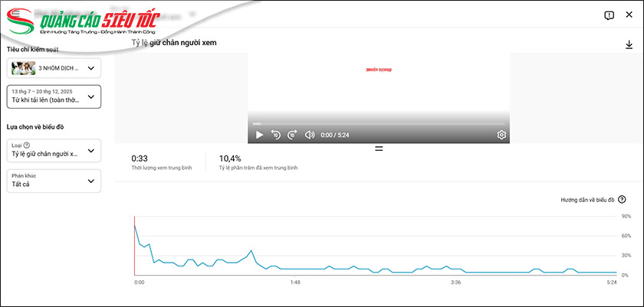The height and width of the screenshot is (307, 644).
Task: Play the video preview
Action: coord(259,135)
